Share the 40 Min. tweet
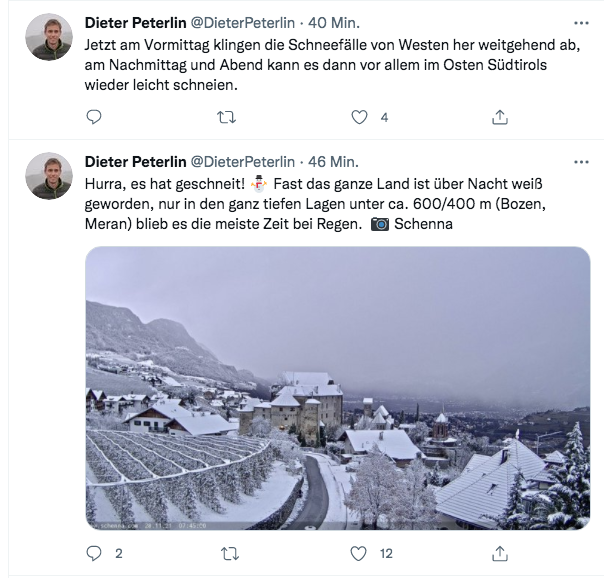The height and width of the screenshot is (578, 604). point(500,117)
